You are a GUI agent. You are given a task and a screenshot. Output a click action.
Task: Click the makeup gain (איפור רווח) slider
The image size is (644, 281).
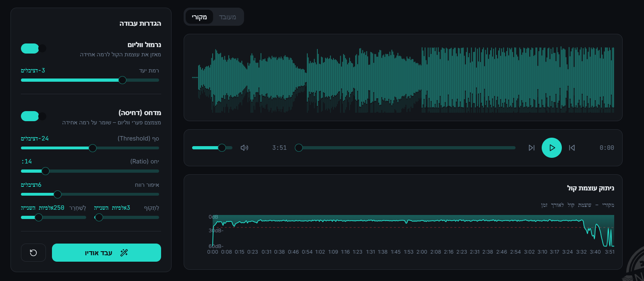(x=58, y=195)
